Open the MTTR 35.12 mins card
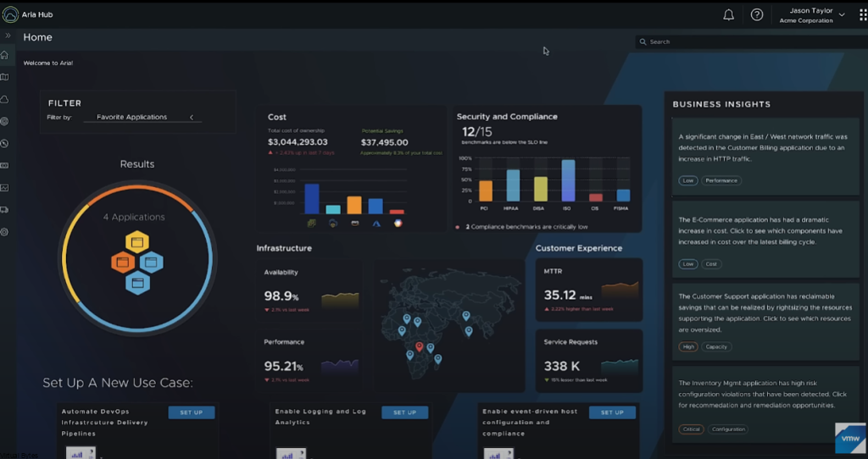The image size is (868, 459). pyautogui.click(x=589, y=290)
